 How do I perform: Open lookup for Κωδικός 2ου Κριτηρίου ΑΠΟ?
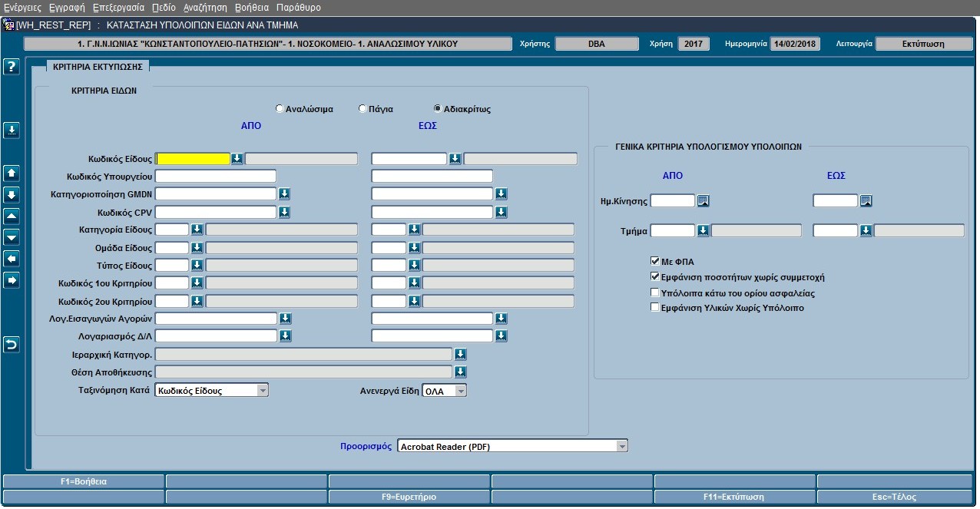click(x=197, y=301)
